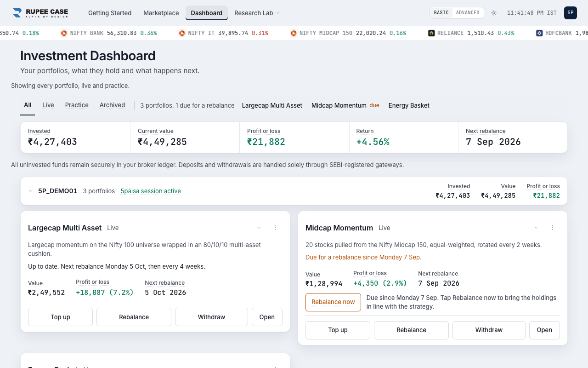Screen dimensions: 588x368
Task: Collapse the Largecap Multi Asset card chevron
Action: (259, 228)
